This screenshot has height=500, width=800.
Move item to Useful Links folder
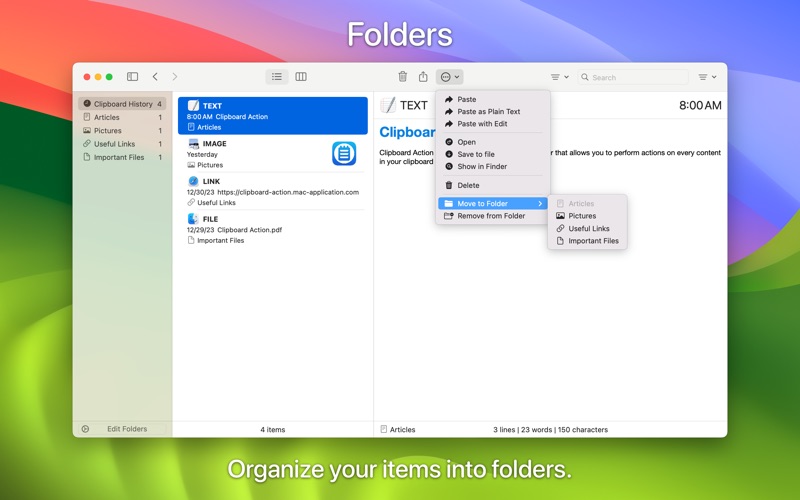coord(587,229)
